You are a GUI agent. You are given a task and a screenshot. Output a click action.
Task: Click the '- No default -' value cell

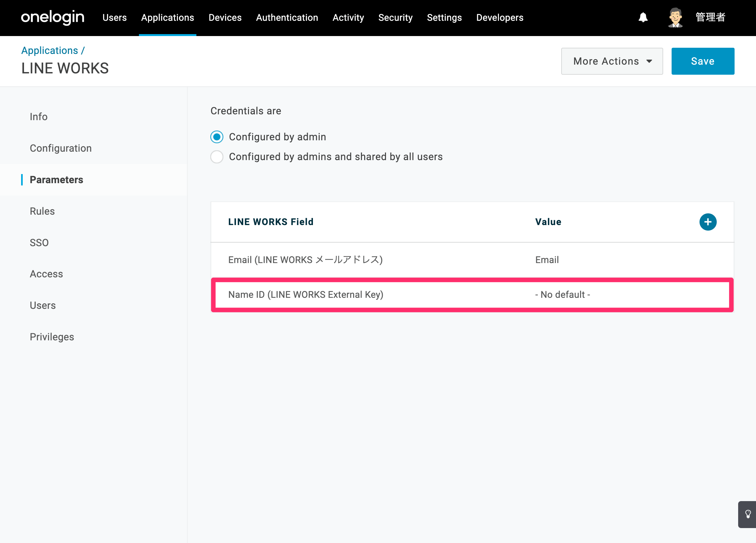pyautogui.click(x=563, y=295)
